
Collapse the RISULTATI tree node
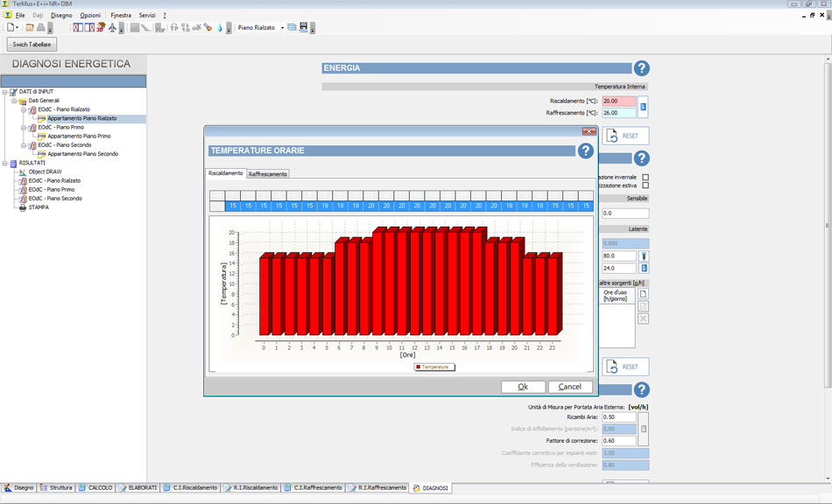[4, 164]
